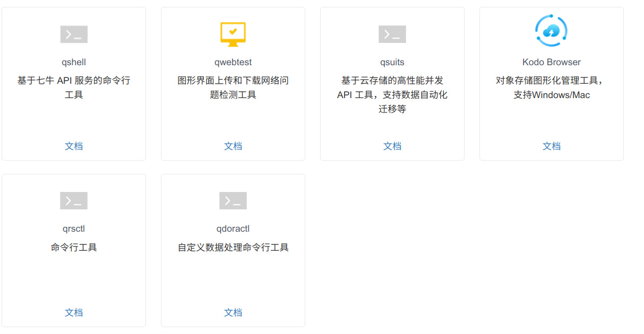Select the qrsctl title text
The width and height of the screenshot is (644, 334).
tap(74, 229)
